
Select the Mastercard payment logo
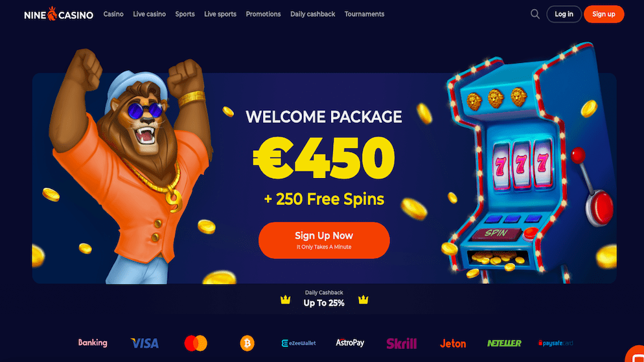tap(196, 343)
